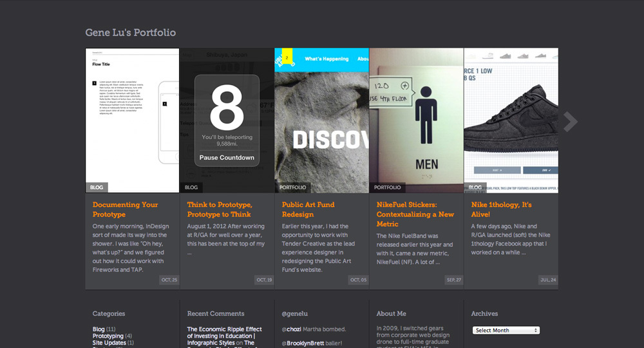The image size is (644, 348).
Task: Open NikeFuel Stickers: Contextualizing a New Metric title
Action: (415, 215)
